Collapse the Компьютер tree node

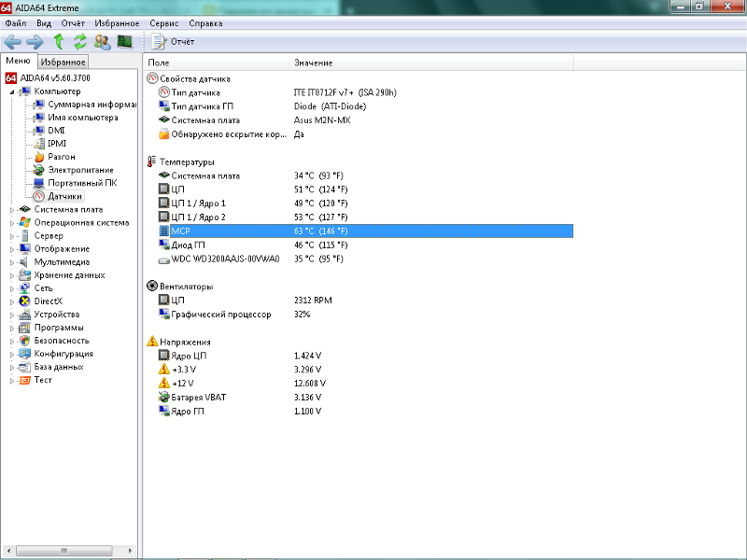pyautogui.click(x=12, y=91)
